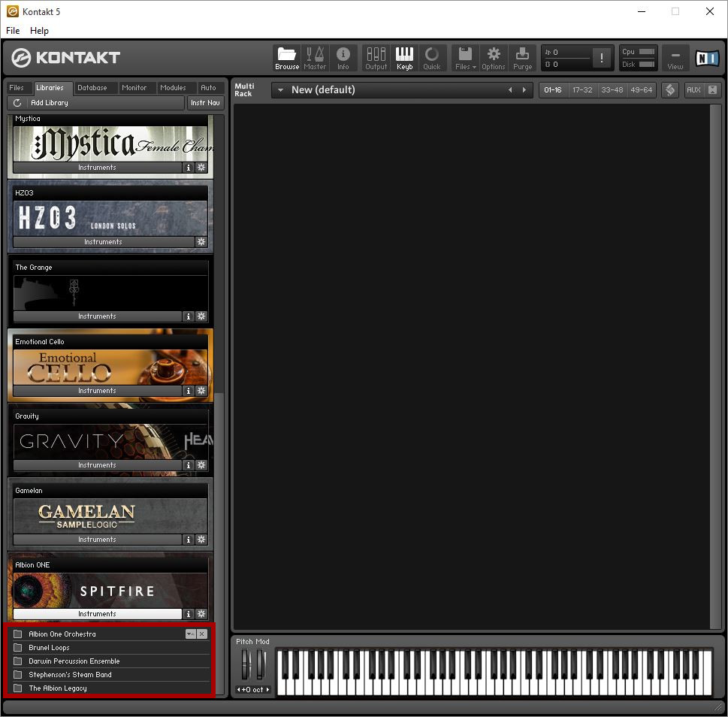
Task: Toggle the Browse panel folder icon
Action: 287,58
